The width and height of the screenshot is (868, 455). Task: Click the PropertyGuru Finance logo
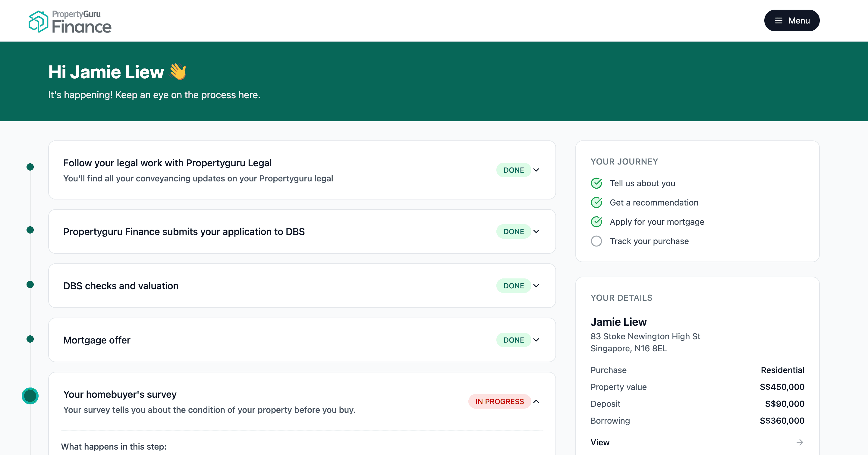70,22
